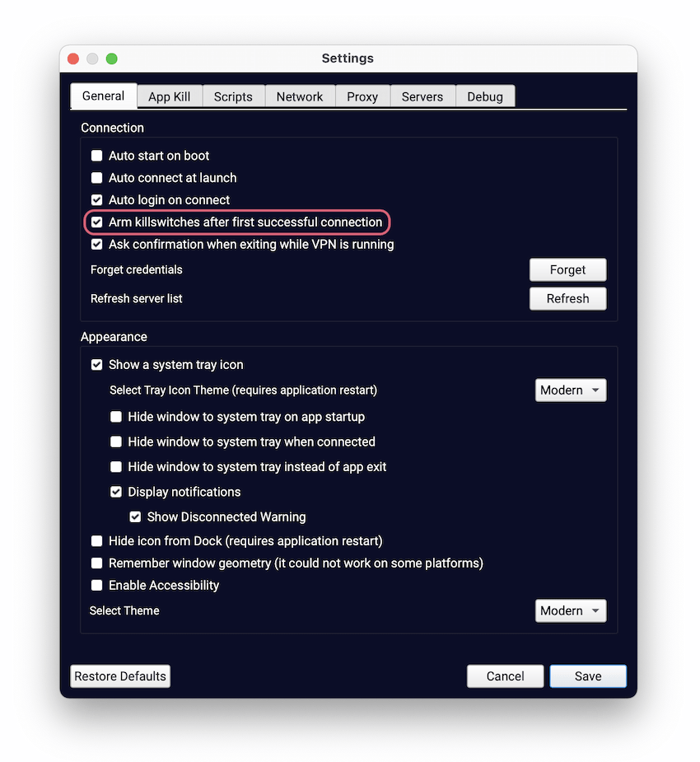Open the Select Theme dropdown

coord(571,610)
